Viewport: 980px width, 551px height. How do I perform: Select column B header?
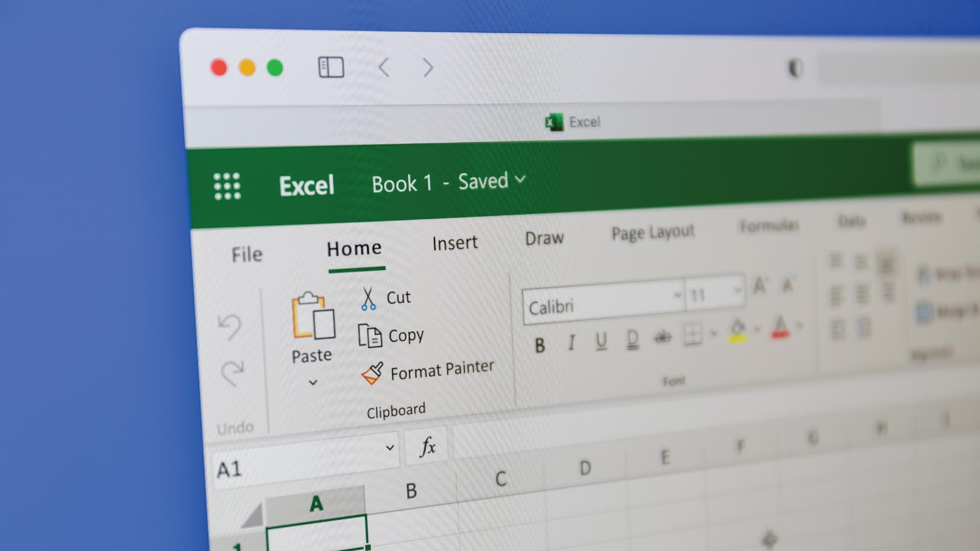click(411, 491)
